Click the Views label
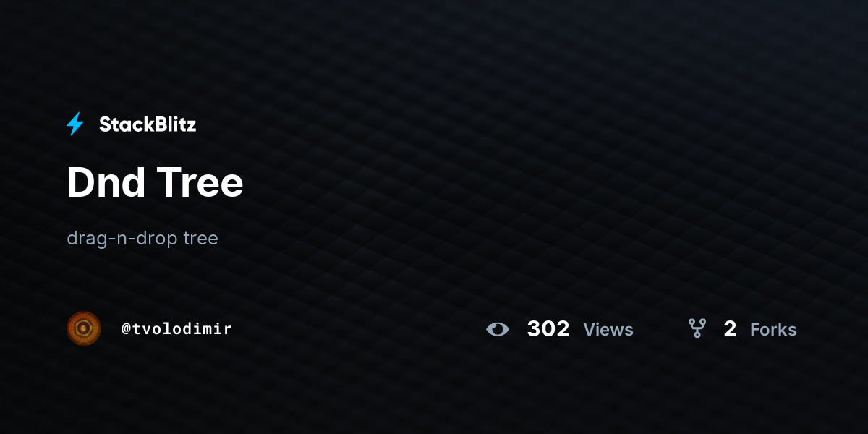This screenshot has height=434, width=868. tap(608, 330)
